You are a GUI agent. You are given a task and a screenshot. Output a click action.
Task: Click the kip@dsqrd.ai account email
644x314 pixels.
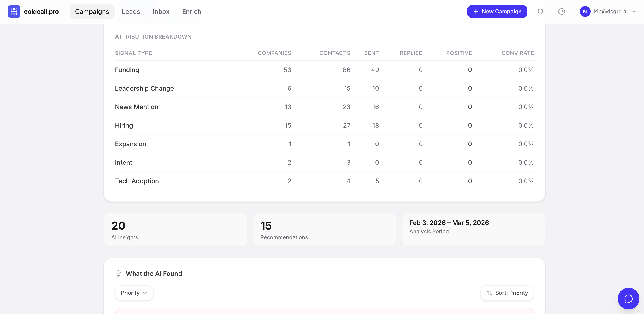pyautogui.click(x=611, y=12)
